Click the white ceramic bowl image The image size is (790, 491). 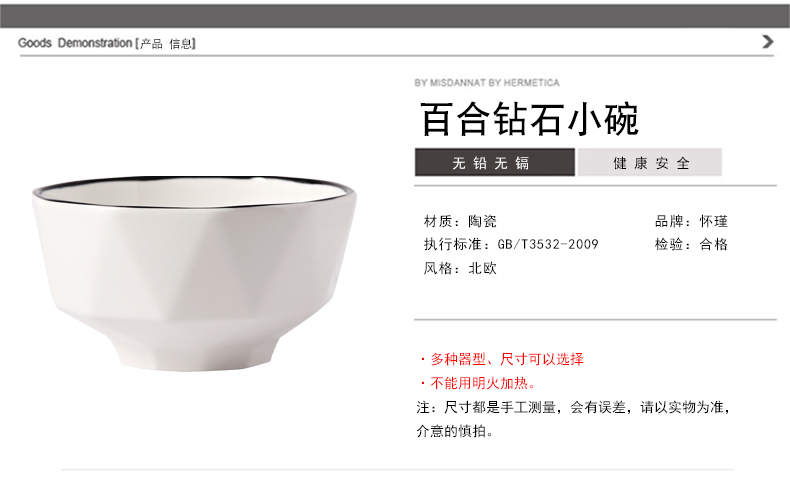coord(194,273)
